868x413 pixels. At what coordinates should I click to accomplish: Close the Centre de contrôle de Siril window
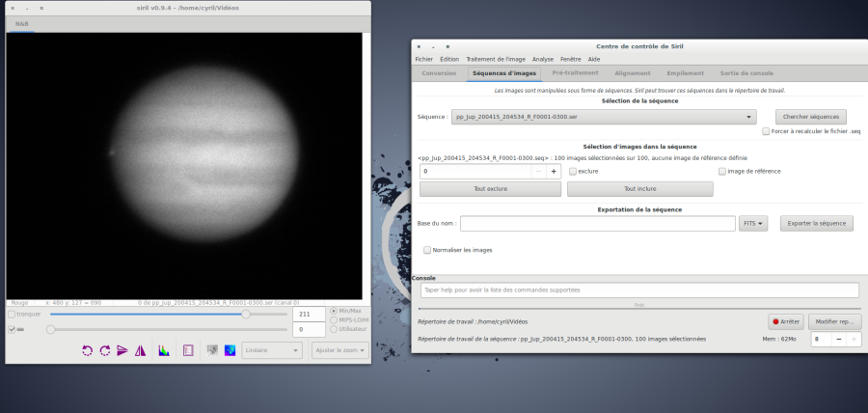[419, 46]
